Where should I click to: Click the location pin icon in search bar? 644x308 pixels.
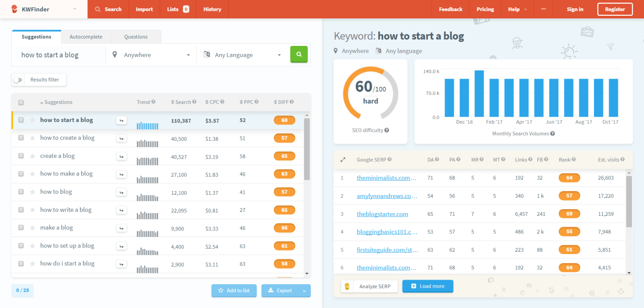pos(115,54)
